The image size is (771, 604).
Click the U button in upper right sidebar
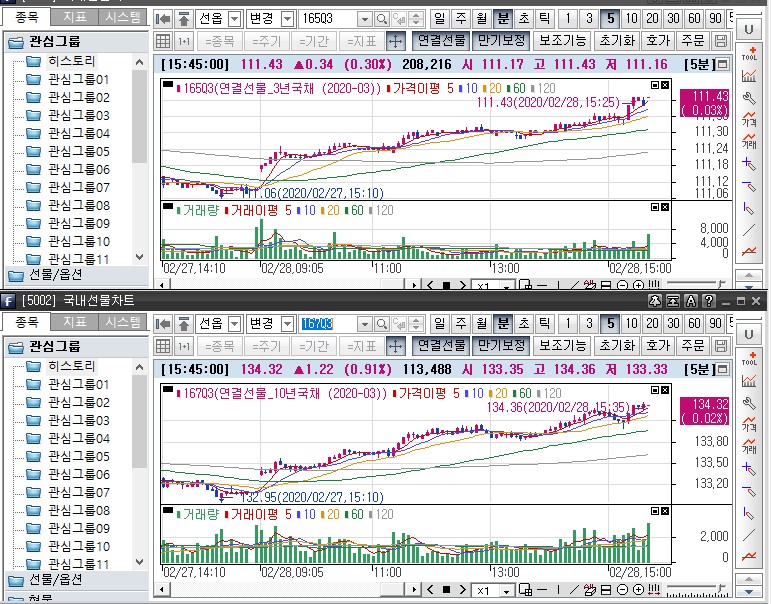(x=750, y=31)
